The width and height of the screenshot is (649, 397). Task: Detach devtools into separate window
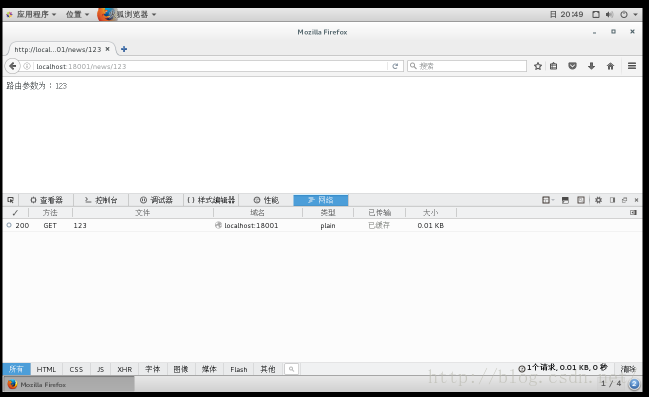coord(624,200)
